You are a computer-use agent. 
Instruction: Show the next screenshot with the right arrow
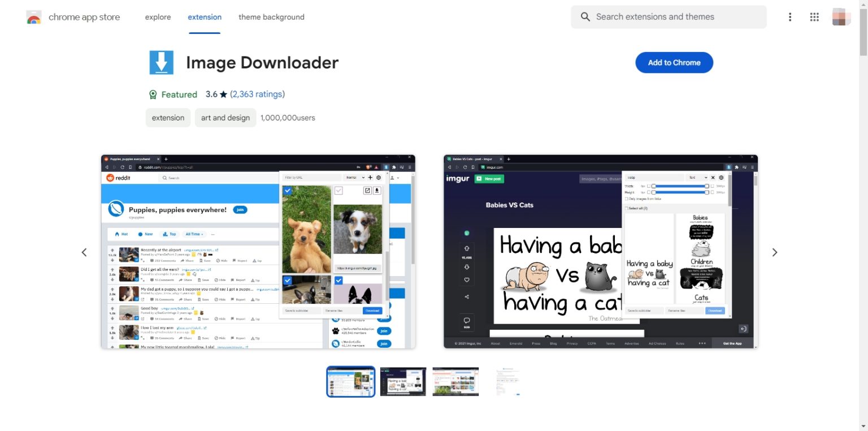(x=775, y=252)
